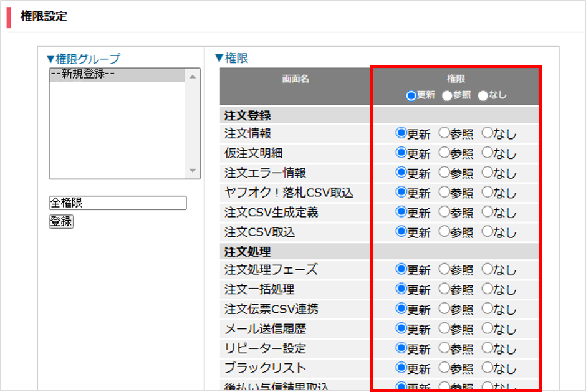Set 注文伝票CSV連携 to 参照
The height and width of the screenshot is (392, 586).
pyautogui.click(x=444, y=308)
